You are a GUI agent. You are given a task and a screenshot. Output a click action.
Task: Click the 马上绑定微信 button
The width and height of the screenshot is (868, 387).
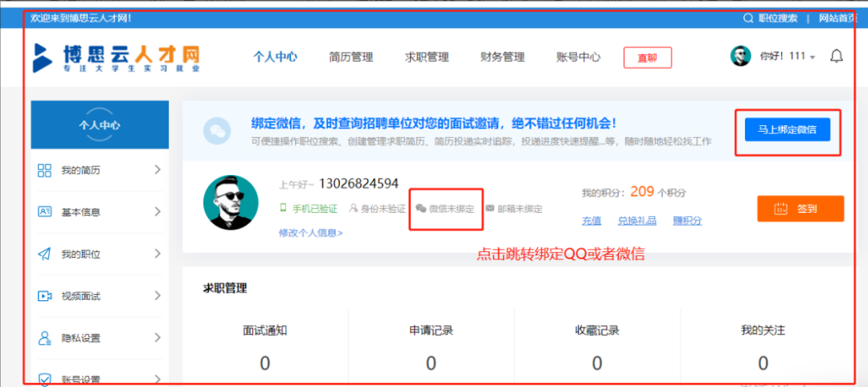(787, 130)
